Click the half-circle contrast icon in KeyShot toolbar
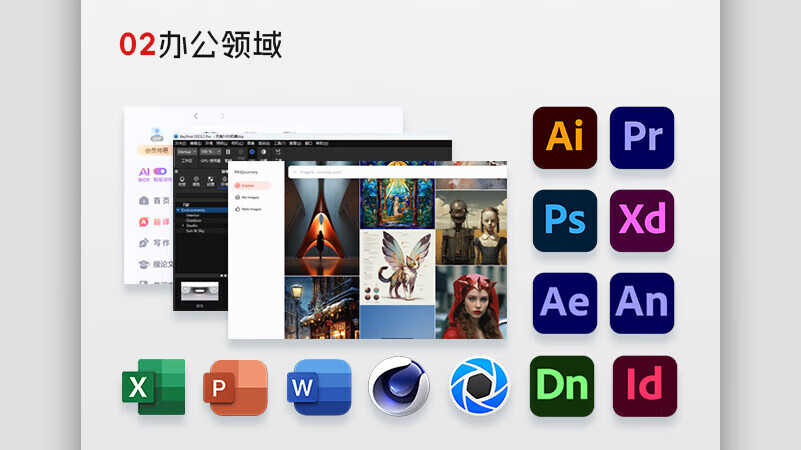This screenshot has width=801, height=450. pos(264,152)
